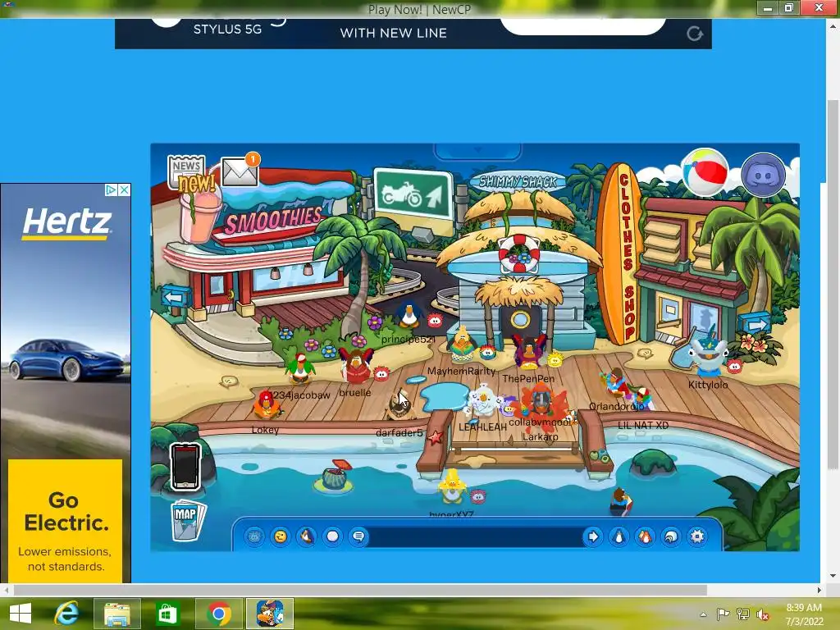
Task: Open the Discord button in game
Action: 763,176
